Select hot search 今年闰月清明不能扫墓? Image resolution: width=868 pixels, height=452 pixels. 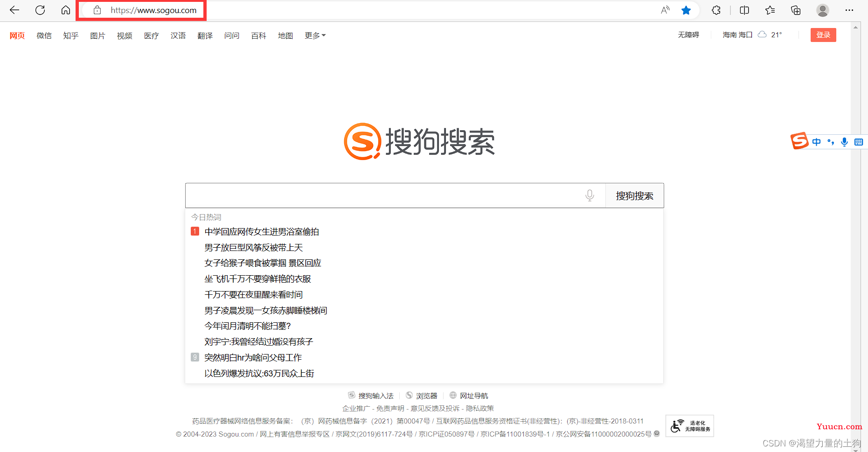tap(248, 326)
